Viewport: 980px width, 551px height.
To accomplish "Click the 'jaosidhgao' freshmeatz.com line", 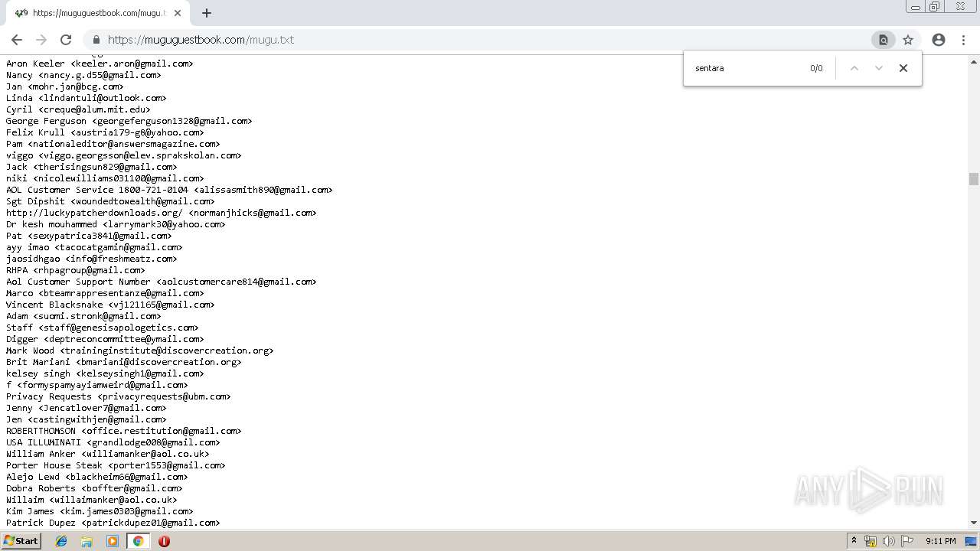I will point(91,259).
